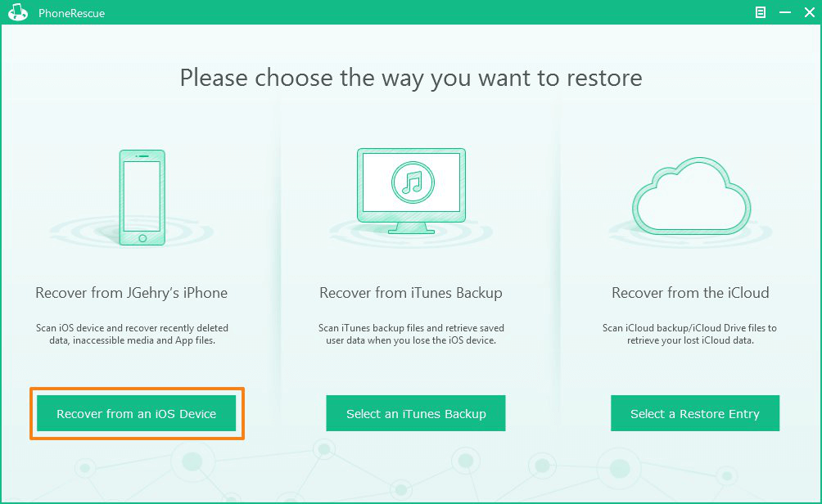Click the iOS device scan description text
Image resolution: width=822 pixels, height=504 pixels.
tap(132, 335)
